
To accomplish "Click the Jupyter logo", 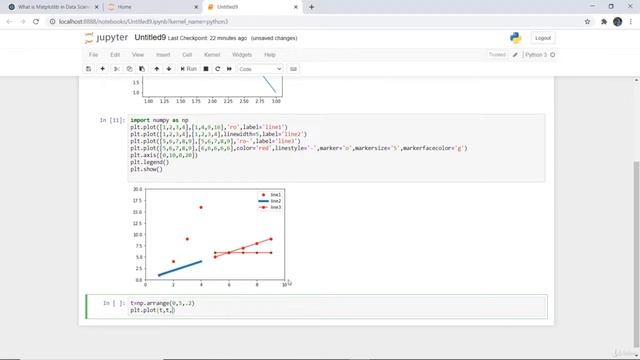I will pos(107,38).
